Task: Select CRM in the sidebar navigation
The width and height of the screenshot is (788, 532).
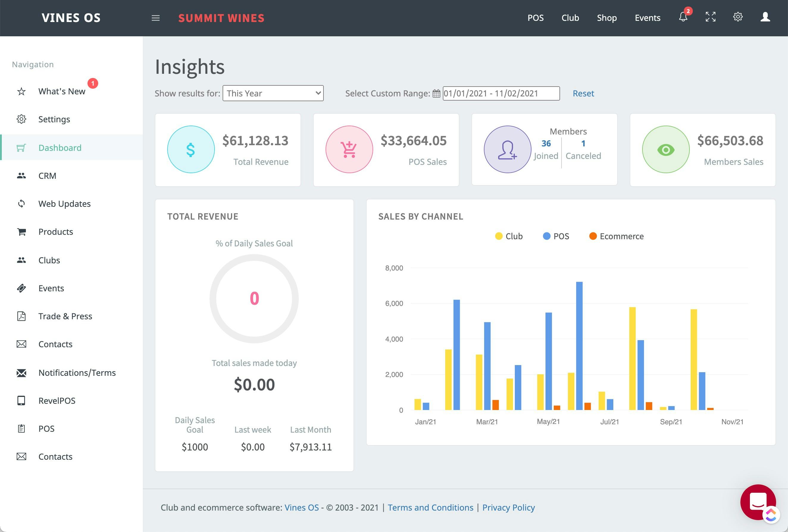Action: 47,176
